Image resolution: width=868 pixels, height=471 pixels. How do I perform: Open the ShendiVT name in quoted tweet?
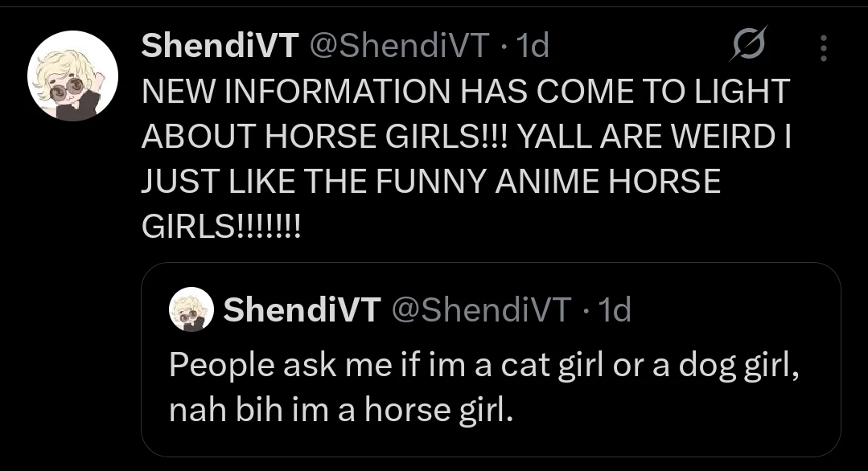click(x=302, y=309)
